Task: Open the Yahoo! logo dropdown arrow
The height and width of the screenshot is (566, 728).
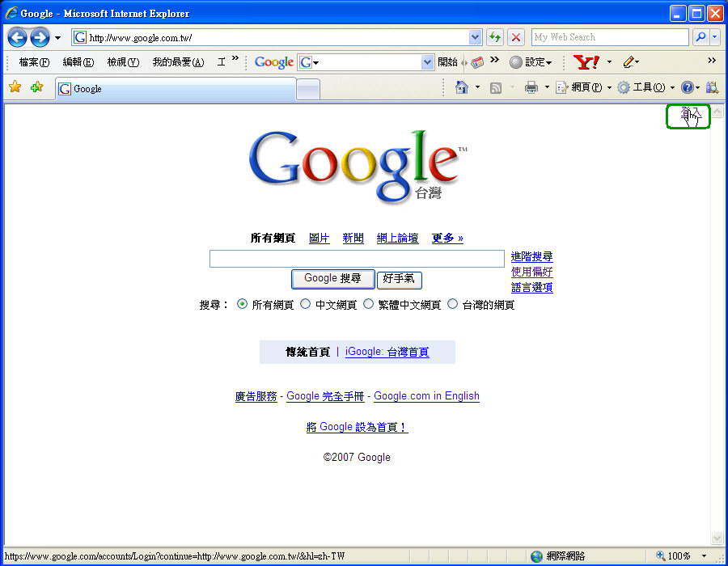Action: [610, 61]
